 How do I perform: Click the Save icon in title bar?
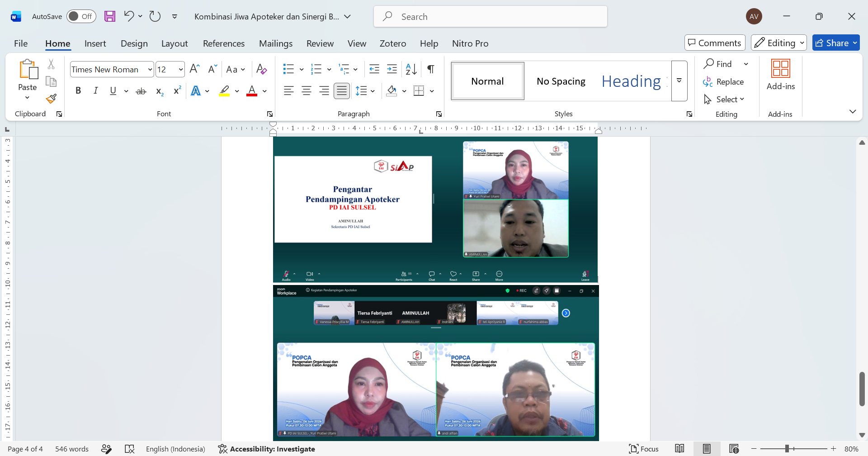point(110,16)
